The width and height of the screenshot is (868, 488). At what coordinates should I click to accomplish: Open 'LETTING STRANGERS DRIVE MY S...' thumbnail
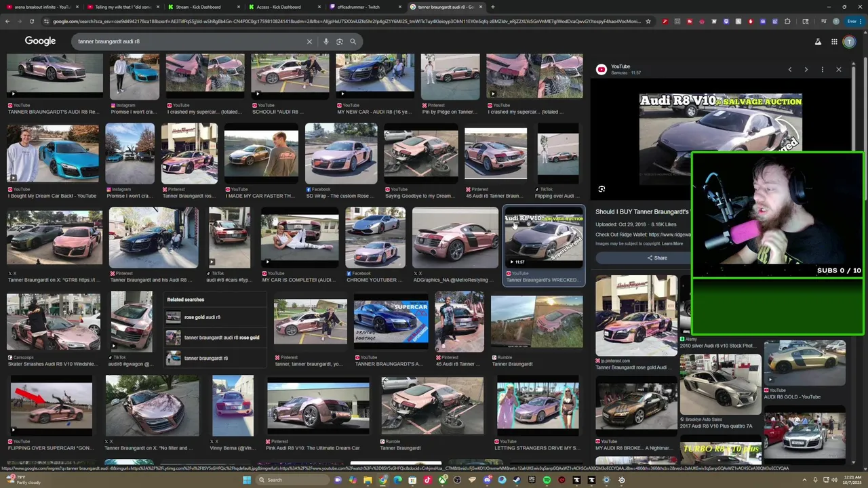(x=538, y=405)
